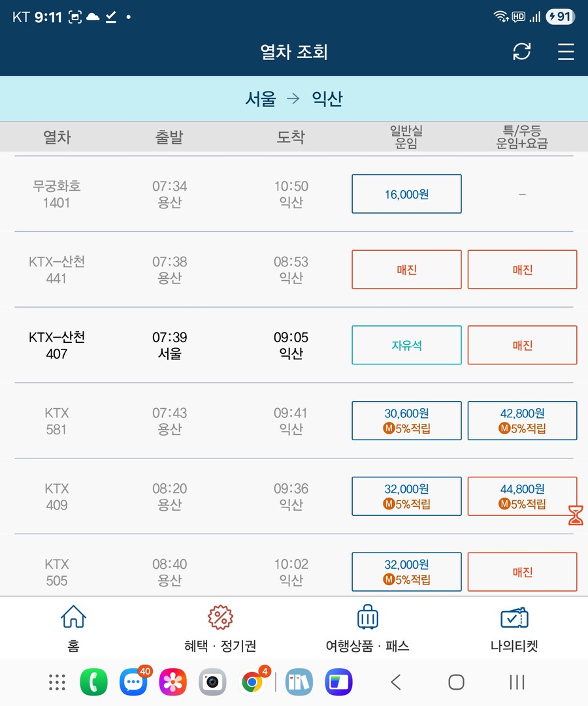
Task: Refresh the train search results
Action: pos(522,52)
